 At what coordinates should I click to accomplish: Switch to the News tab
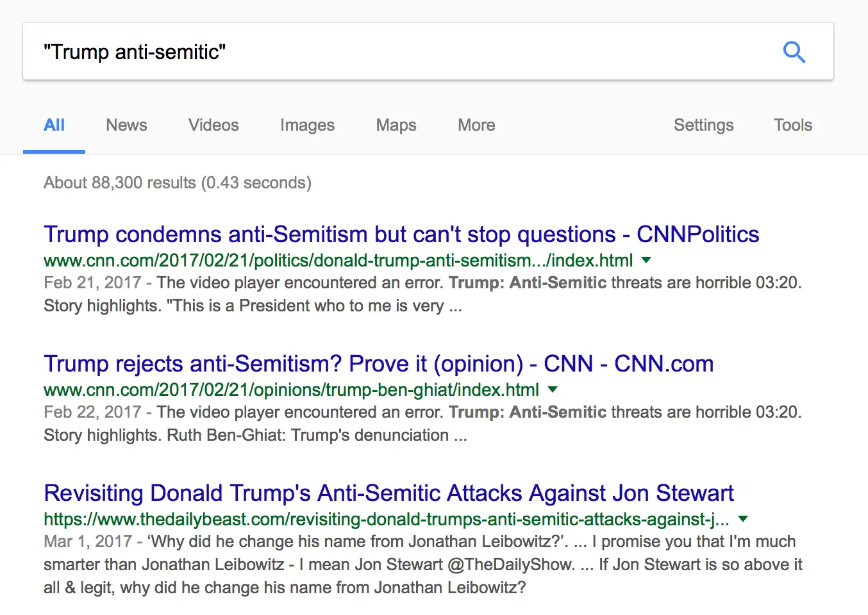126,125
